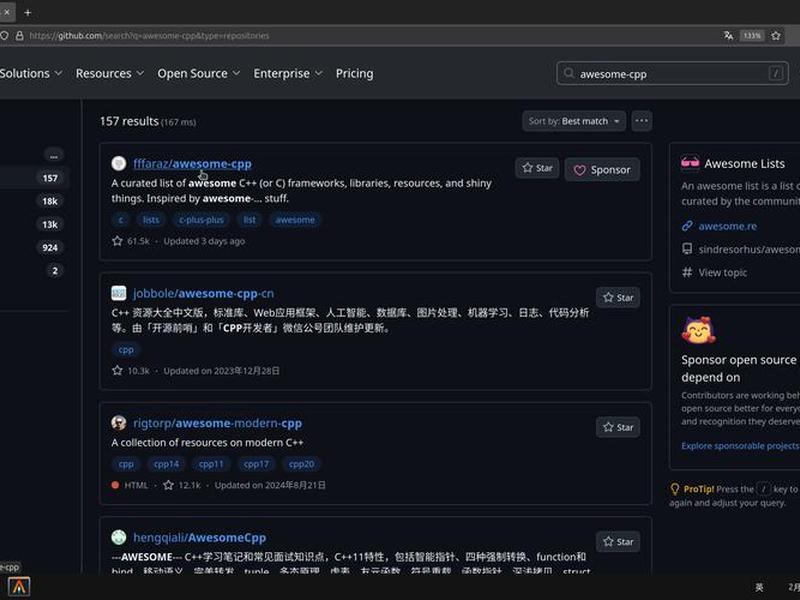Click the sidebar ellipsis count badge
Screen dimensions: 800x600
pyautogui.click(x=54, y=155)
